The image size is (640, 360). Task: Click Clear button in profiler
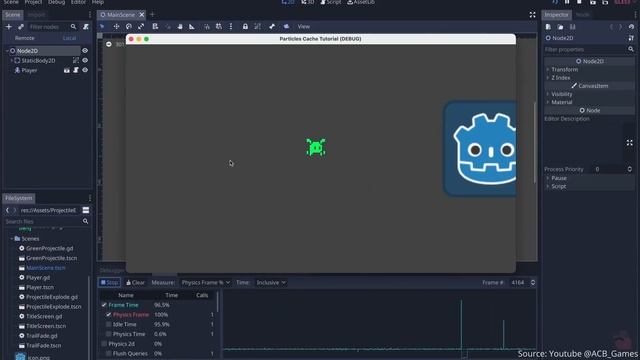(136, 282)
